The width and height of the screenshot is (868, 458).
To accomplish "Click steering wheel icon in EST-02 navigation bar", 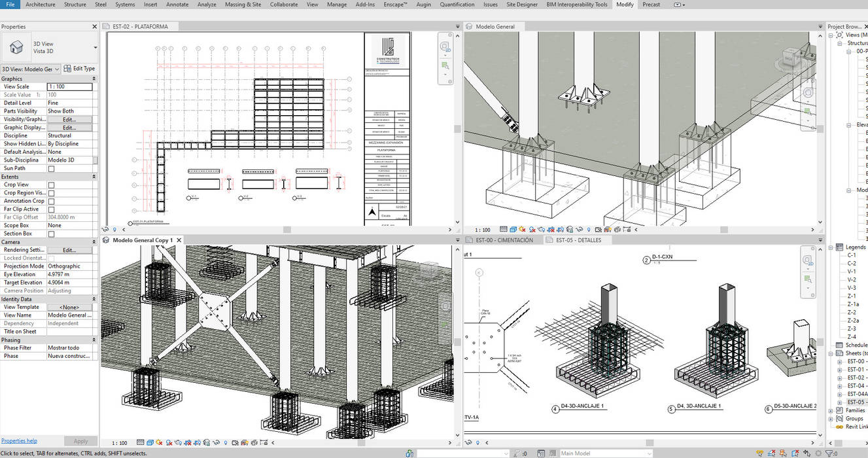I will (x=445, y=46).
